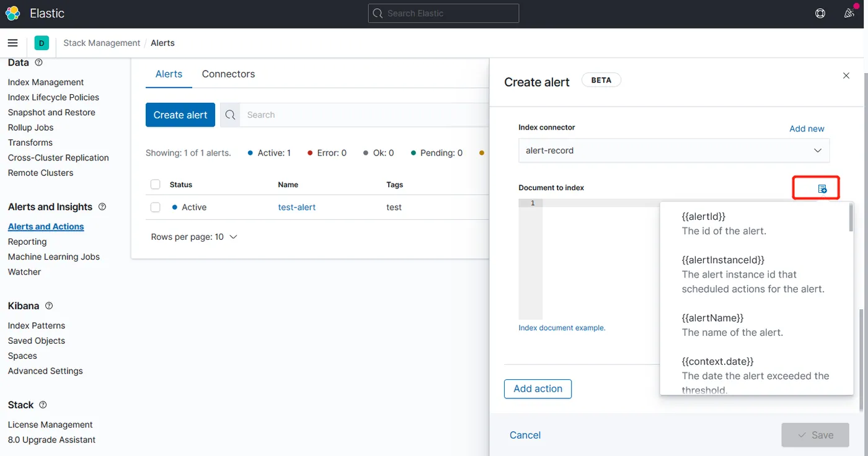This screenshot has width=868, height=456.
Task: Close the Create alert flyout
Action: (x=846, y=76)
